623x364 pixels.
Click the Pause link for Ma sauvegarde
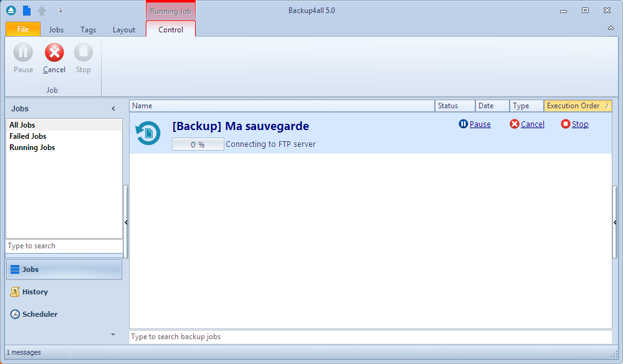click(480, 124)
